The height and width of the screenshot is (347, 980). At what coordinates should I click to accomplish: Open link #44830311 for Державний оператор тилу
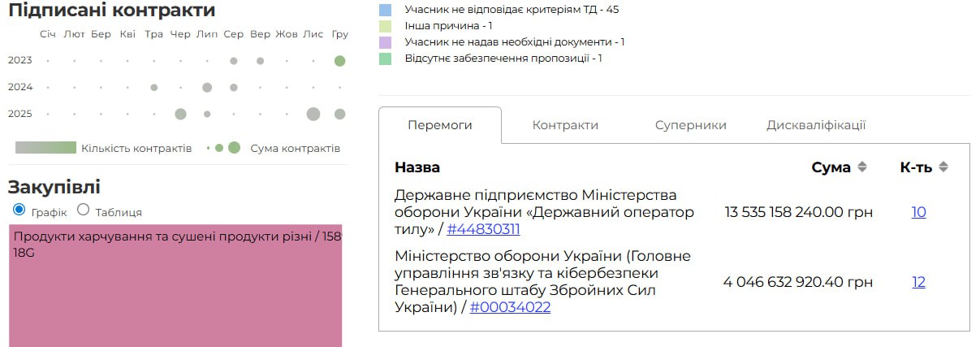(483, 229)
